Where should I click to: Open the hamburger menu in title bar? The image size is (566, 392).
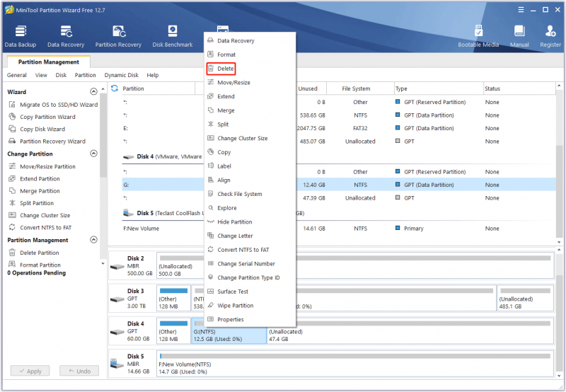click(521, 10)
